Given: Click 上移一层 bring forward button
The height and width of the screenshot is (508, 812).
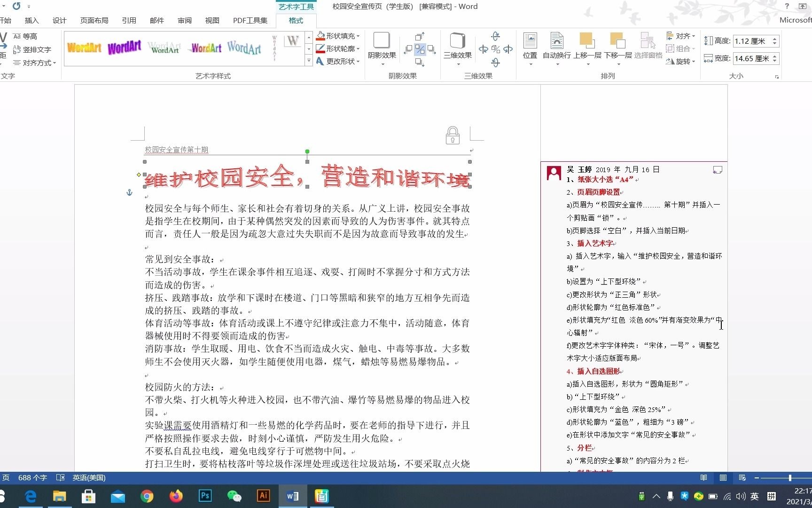Looking at the screenshot, I should coord(587,49).
